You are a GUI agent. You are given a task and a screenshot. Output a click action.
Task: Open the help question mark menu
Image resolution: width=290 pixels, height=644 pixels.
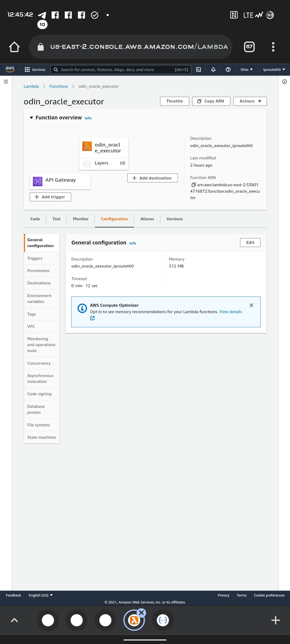tap(228, 69)
